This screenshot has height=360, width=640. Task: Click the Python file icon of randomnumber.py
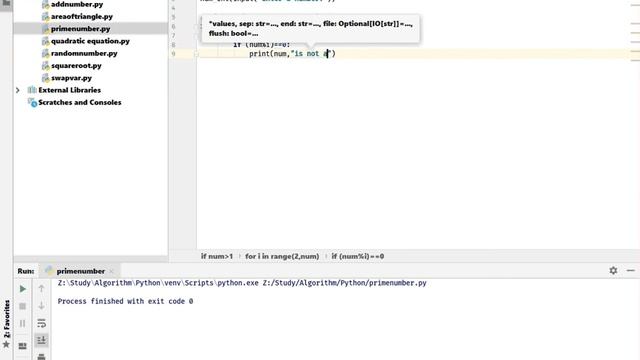click(45, 53)
